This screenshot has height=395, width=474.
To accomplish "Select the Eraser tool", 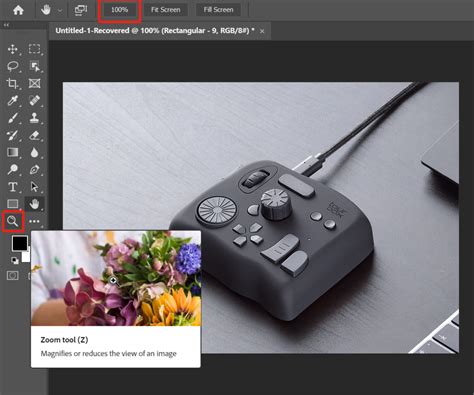I will (x=34, y=135).
